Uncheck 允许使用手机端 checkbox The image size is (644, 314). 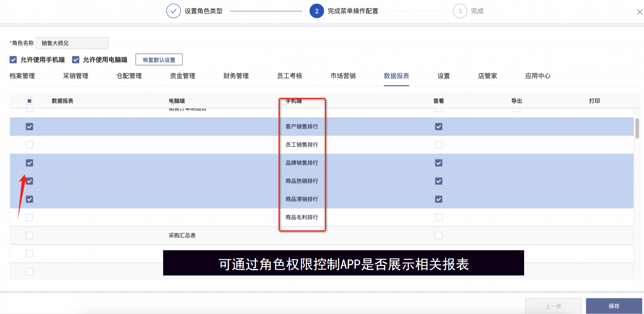tap(13, 60)
